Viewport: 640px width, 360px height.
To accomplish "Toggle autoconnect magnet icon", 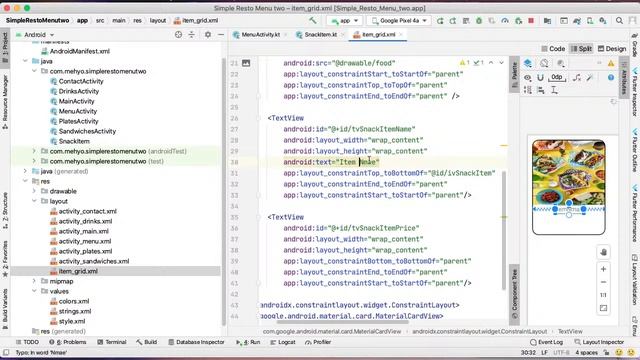I will 540,78.
